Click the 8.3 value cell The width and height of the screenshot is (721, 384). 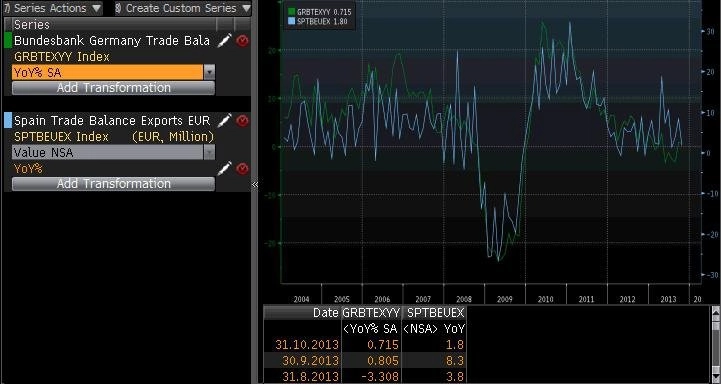pyautogui.click(x=454, y=361)
